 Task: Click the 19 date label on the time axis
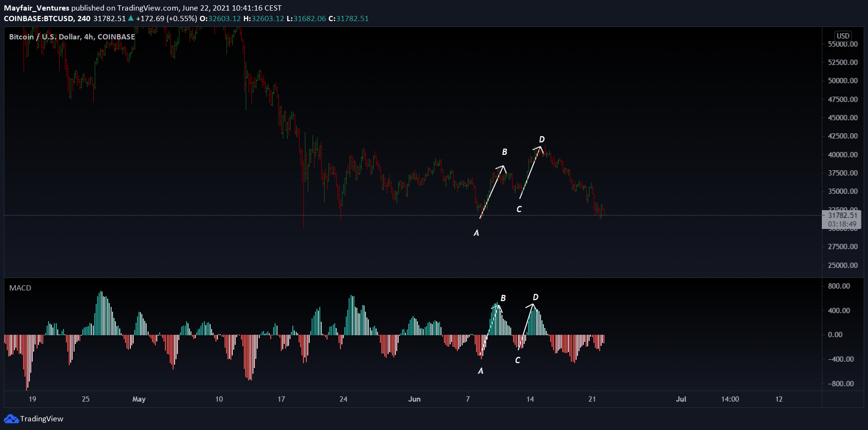32,399
